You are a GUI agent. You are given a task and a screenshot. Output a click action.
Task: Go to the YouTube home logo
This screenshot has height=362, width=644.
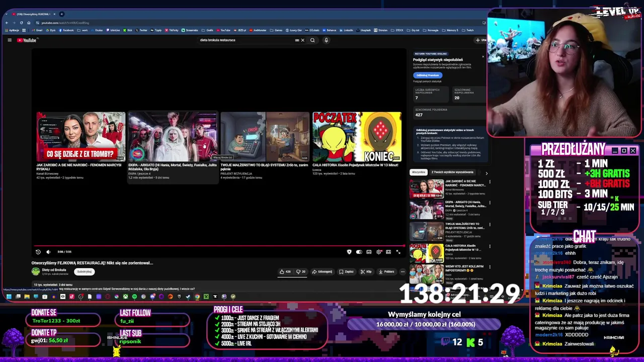pos(27,40)
